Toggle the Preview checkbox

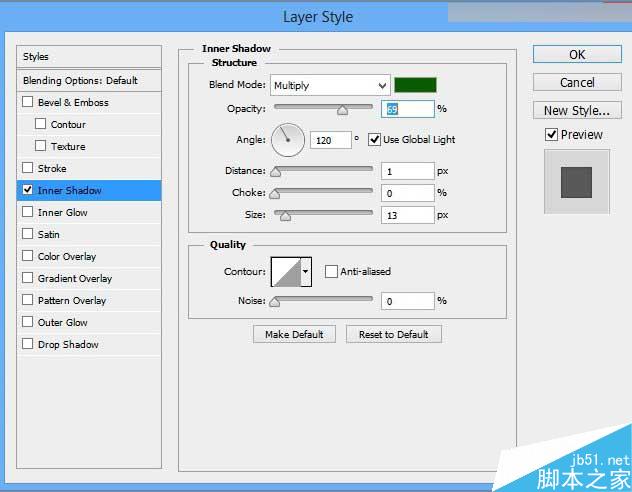click(x=551, y=134)
